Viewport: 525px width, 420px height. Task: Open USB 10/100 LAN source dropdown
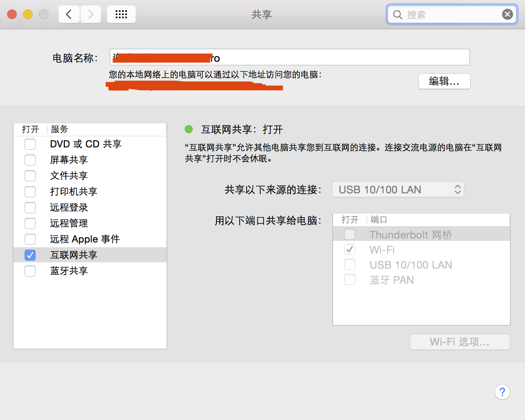tap(398, 189)
